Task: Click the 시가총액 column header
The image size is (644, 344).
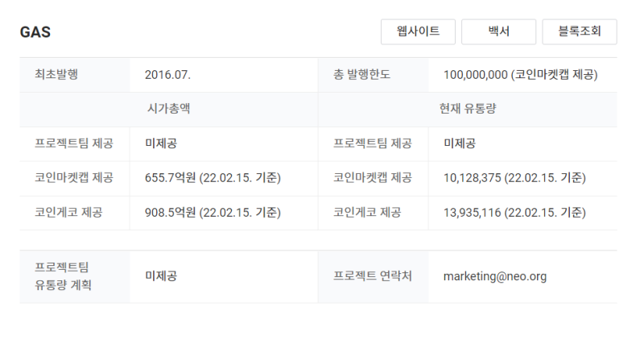Action: tap(168, 109)
